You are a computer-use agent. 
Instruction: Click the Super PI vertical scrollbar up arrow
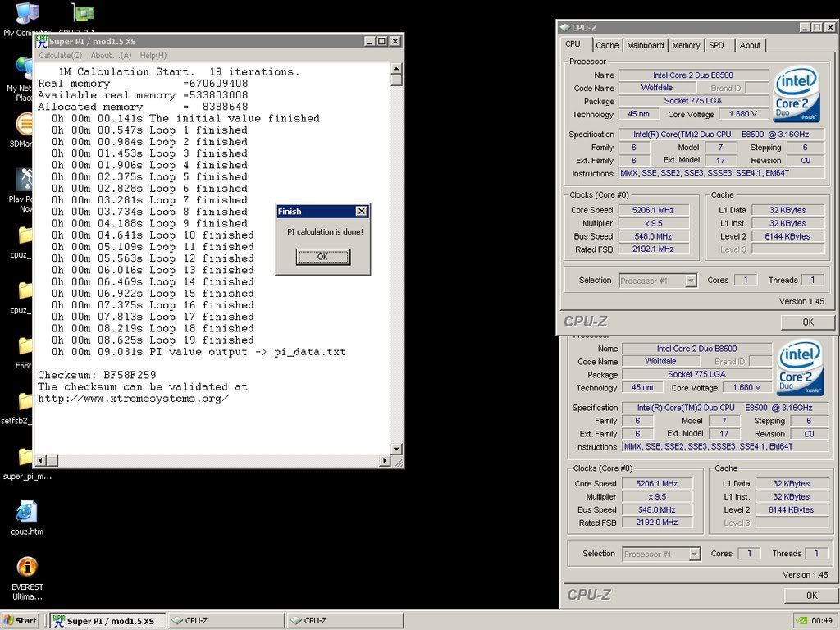[x=396, y=68]
